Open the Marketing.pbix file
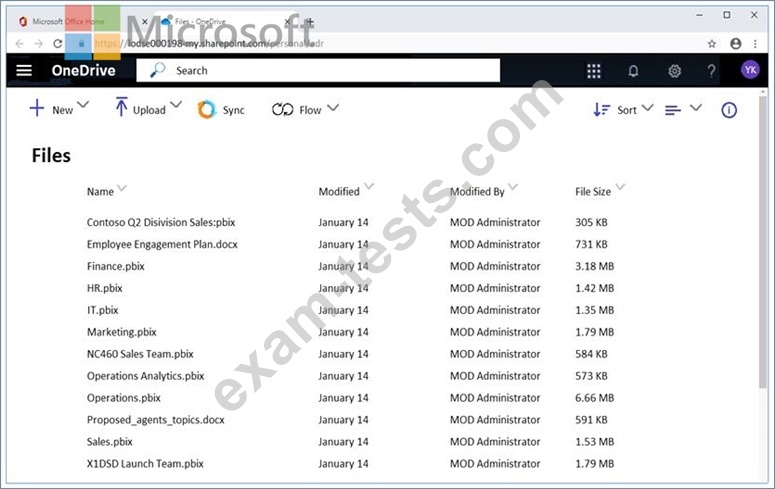775x489 pixels. (x=122, y=332)
